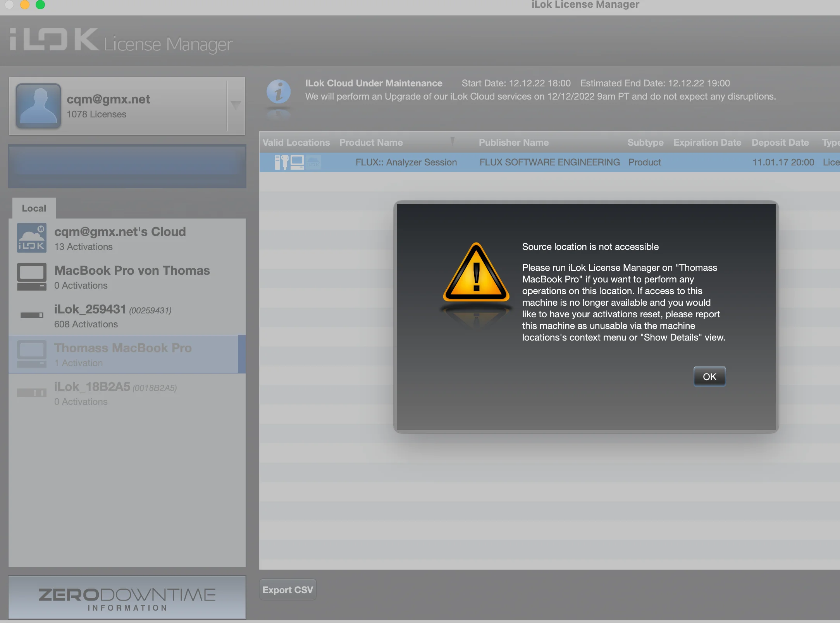This screenshot has height=623, width=840.
Task: Select the Local tab
Action: pyautogui.click(x=34, y=208)
